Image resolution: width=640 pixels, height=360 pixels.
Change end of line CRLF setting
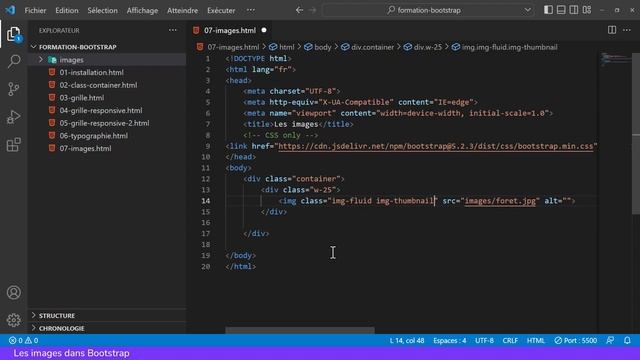point(510,340)
